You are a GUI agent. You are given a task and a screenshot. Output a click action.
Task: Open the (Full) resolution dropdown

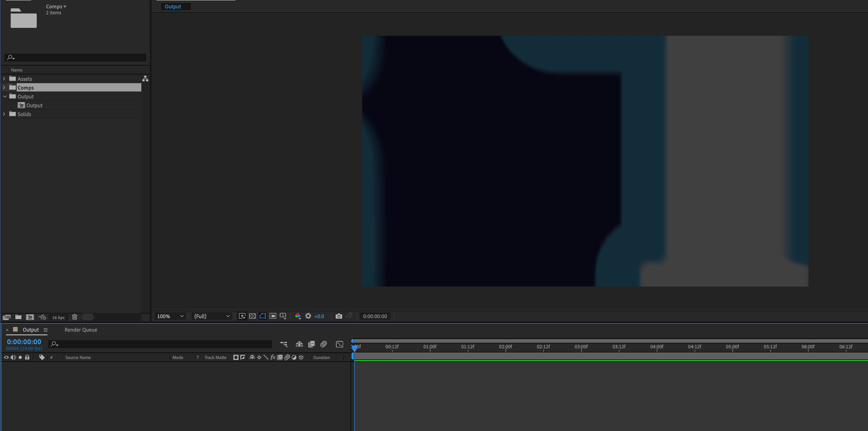pos(212,316)
